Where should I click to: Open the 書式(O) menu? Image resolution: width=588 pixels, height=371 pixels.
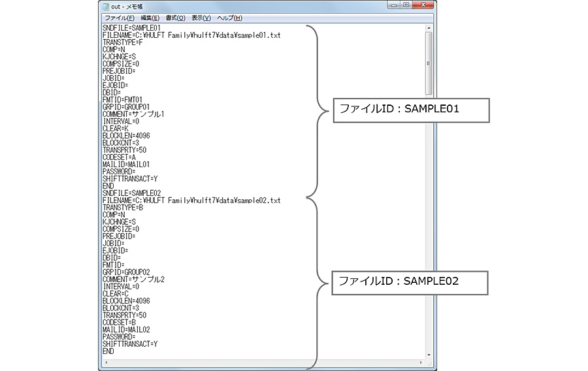coord(176,18)
